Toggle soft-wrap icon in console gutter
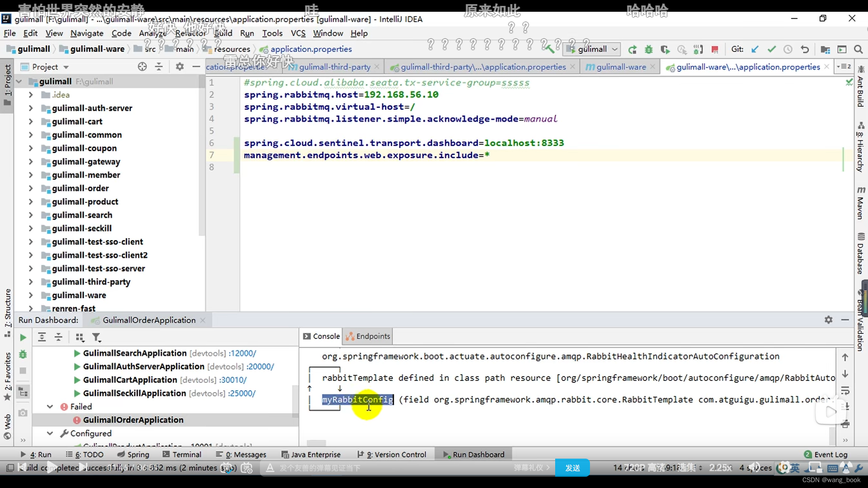 (845, 390)
